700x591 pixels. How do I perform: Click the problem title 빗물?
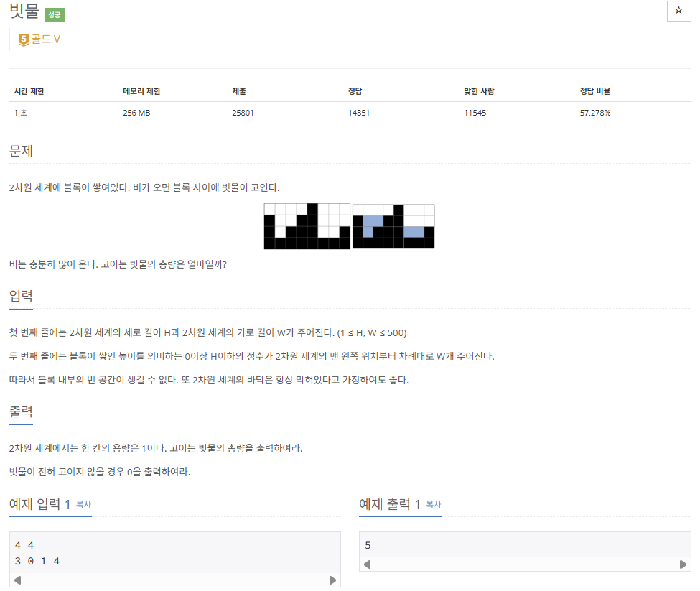(24, 11)
